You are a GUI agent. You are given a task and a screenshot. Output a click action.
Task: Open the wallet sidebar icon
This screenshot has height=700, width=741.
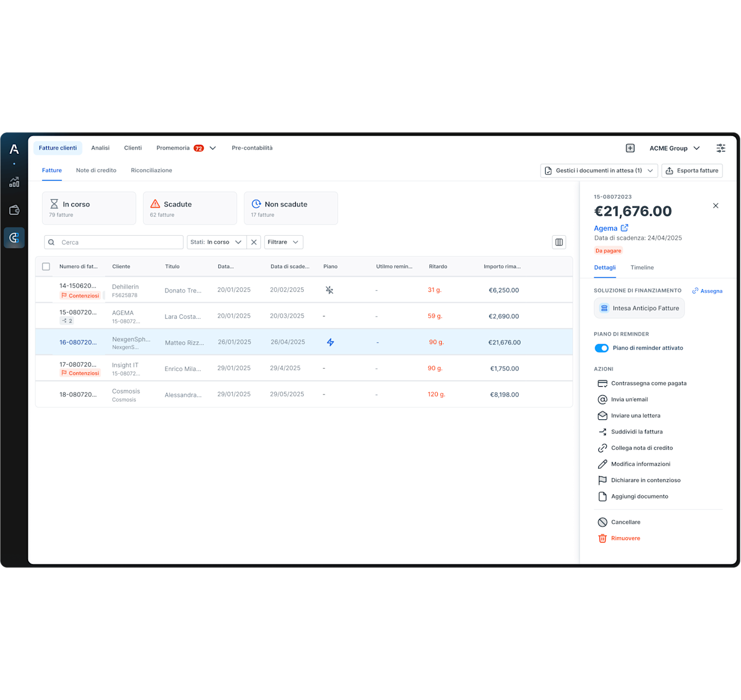[x=14, y=210]
